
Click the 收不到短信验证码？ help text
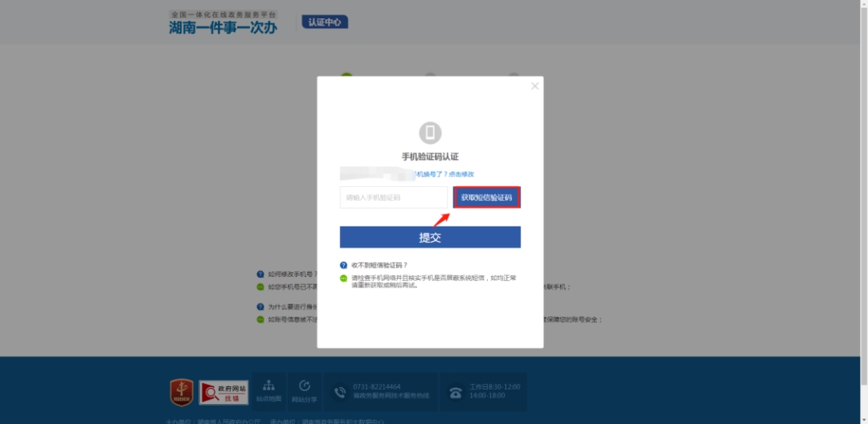379,265
